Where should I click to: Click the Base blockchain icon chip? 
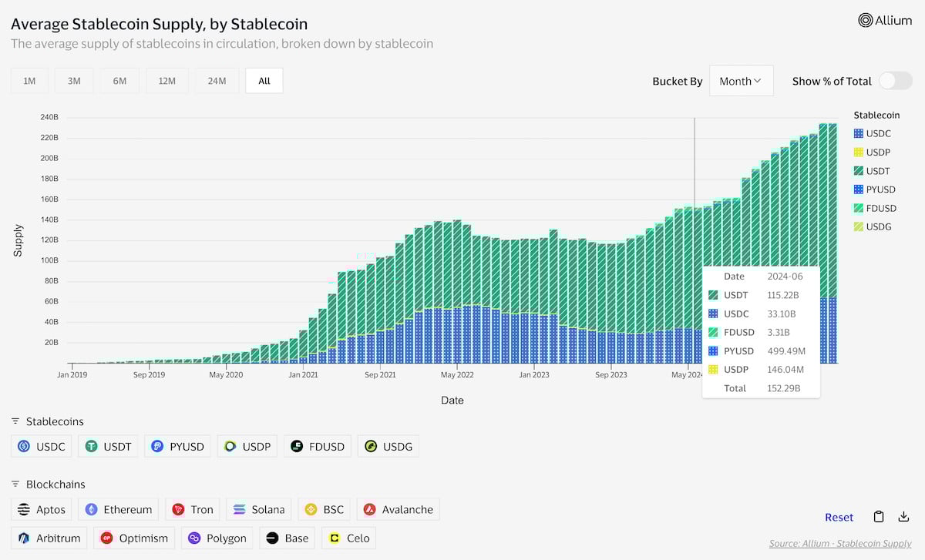pyautogui.click(x=288, y=538)
